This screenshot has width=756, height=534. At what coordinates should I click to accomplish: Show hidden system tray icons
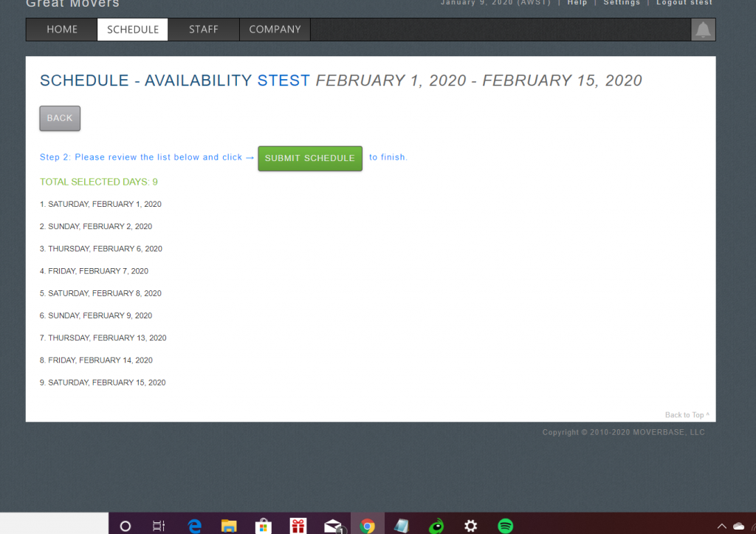(x=721, y=527)
